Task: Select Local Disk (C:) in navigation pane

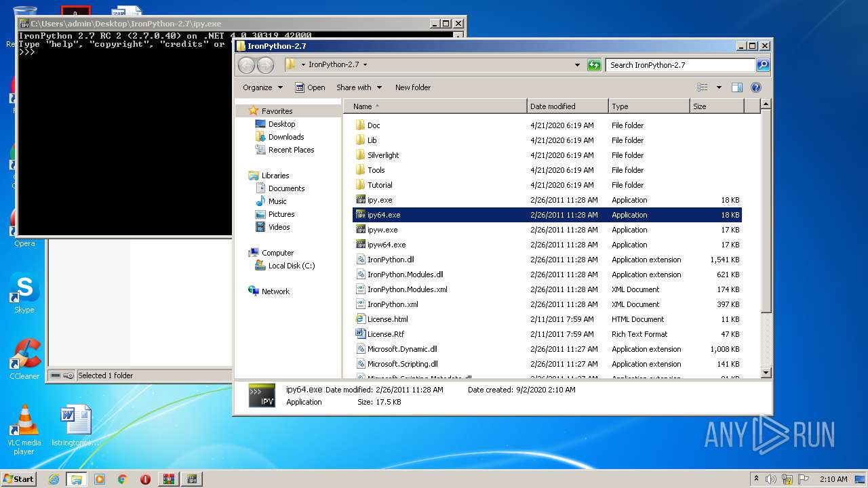Action: coord(291,266)
